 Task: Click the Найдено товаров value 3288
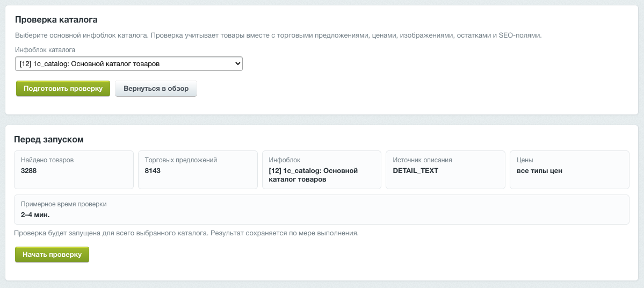(29, 170)
